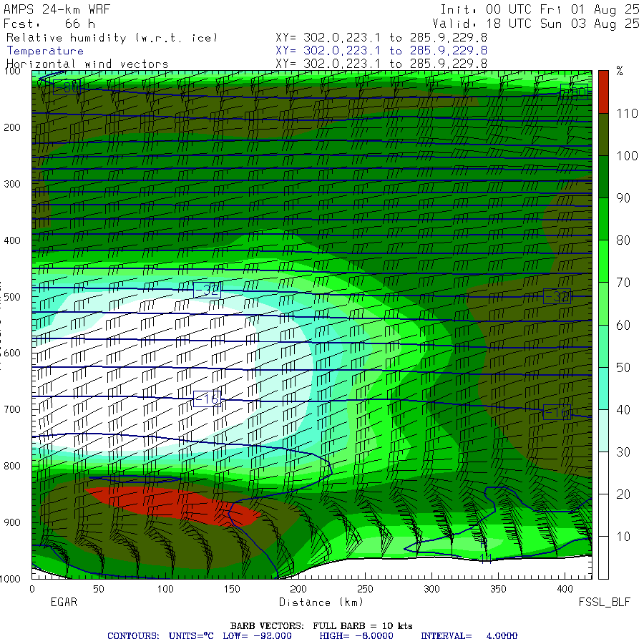This screenshot has height=644, width=644.
Task: Click the blue XY coordinates line for Temperature
Action: click(x=381, y=51)
